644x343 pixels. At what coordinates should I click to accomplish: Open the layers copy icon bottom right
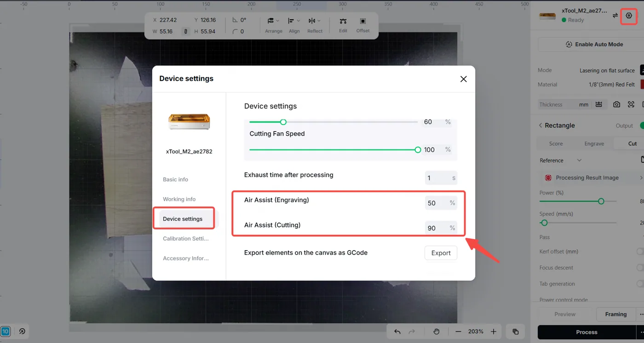(516, 332)
